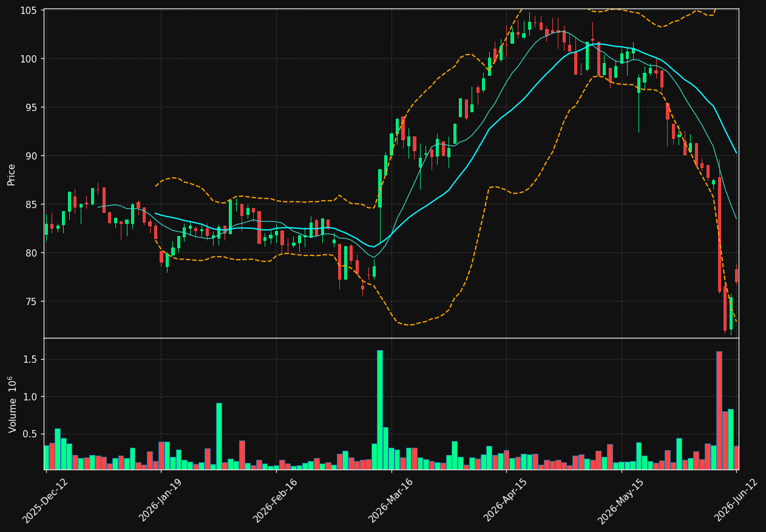Select the 0.5 volume tick label
Viewport: 766px width, 532px height.
coord(30,434)
